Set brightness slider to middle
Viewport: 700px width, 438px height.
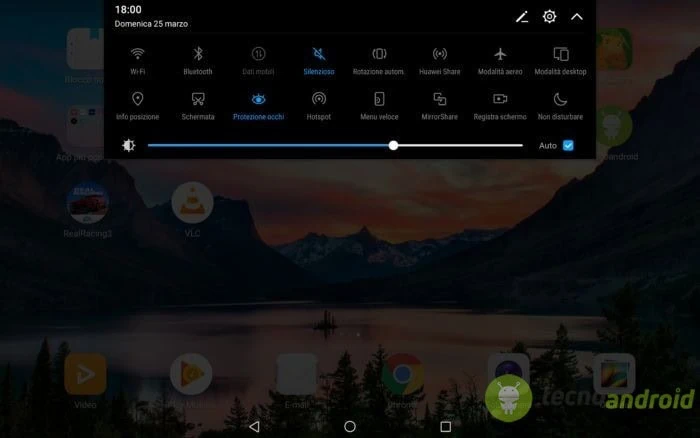pyautogui.click(x=335, y=146)
